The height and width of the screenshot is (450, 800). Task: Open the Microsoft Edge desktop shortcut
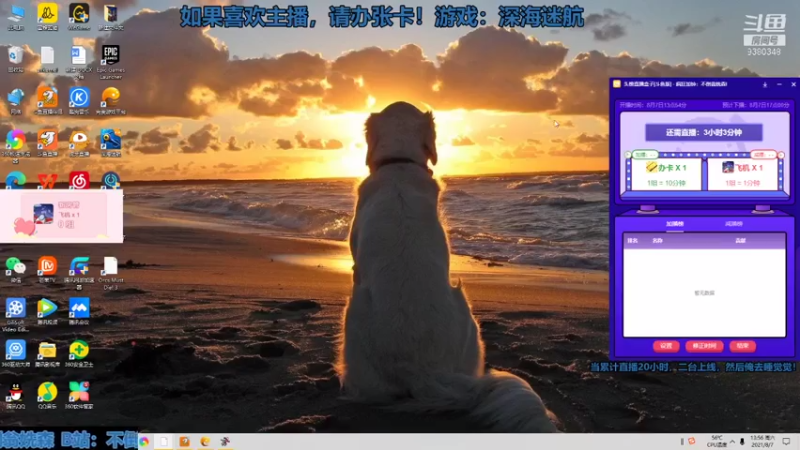(16, 180)
